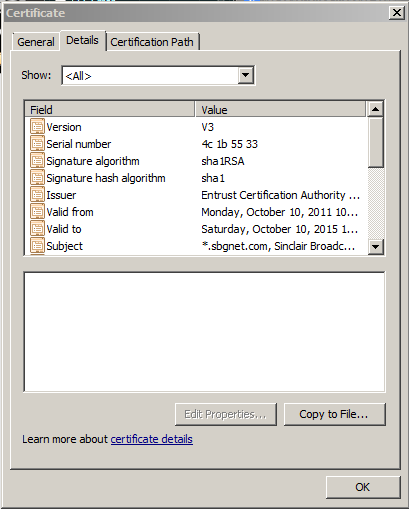Select the Serial number row label
This screenshot has height=509, width=409.
point(79,144)
